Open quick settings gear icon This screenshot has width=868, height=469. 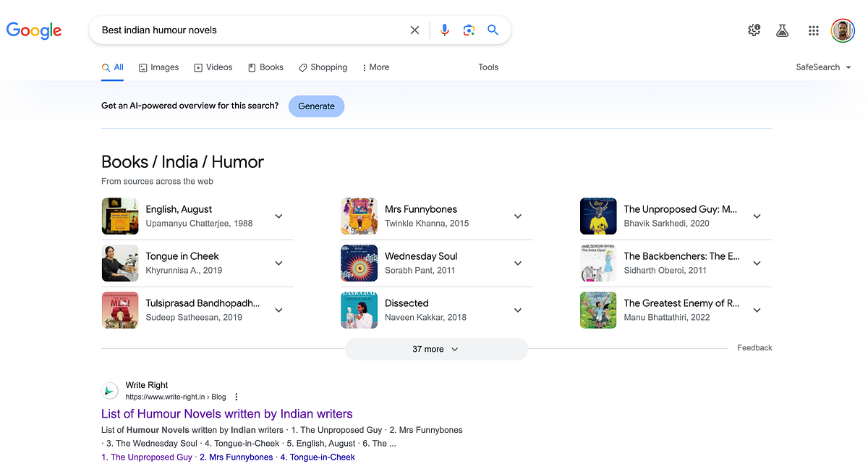[x=754, y=30]
